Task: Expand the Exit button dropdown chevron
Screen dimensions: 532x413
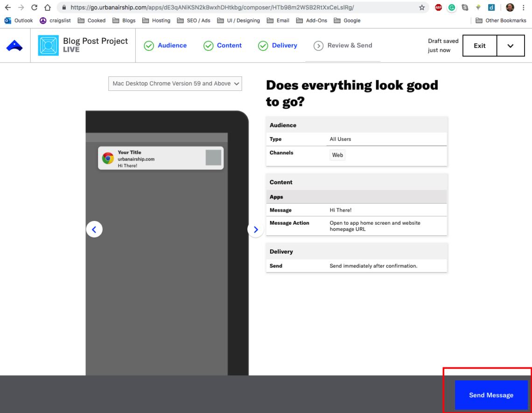Action: [511, 45]
